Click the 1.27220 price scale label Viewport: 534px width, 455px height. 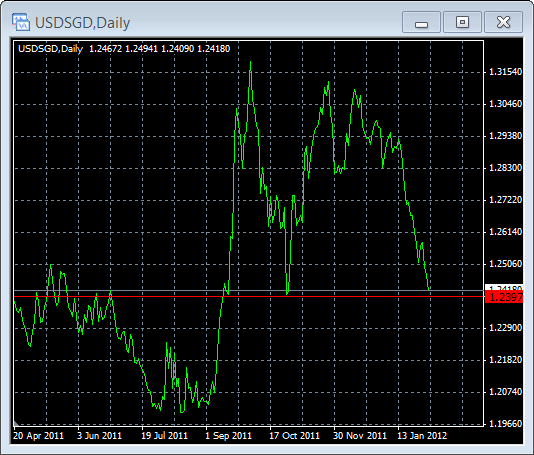[x=505, y=200]
